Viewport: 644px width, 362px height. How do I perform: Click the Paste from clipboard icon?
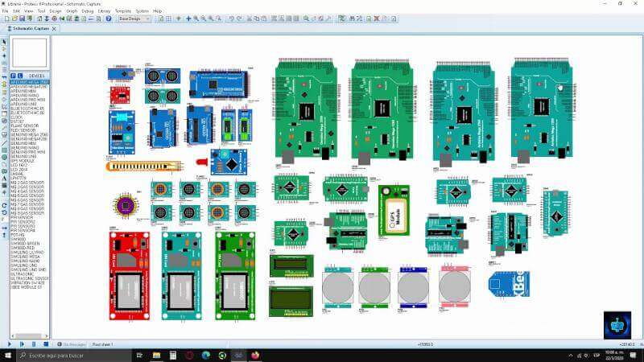(x=264, y=19)
